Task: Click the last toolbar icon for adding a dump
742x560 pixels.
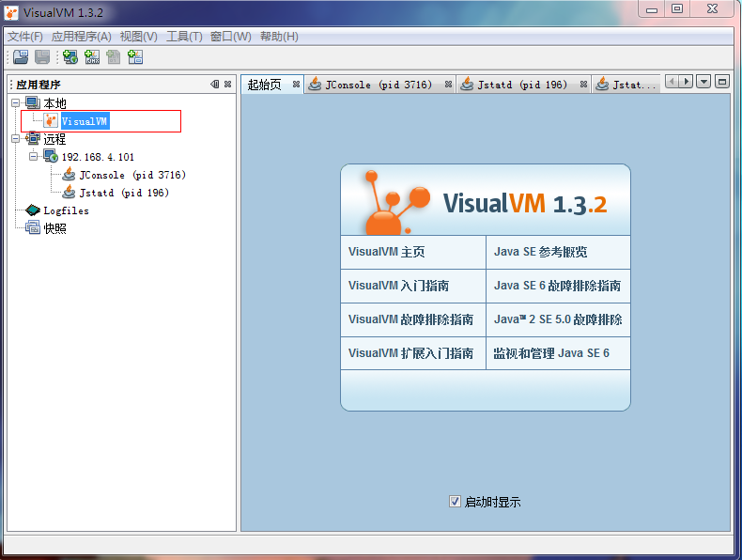Action: 135,57
